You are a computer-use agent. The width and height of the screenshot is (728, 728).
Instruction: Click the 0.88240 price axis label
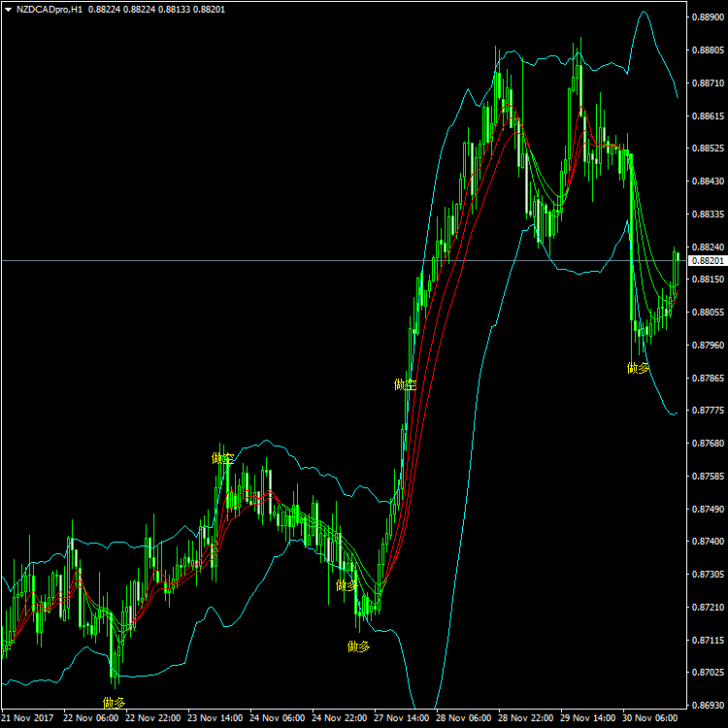point(708,247)
